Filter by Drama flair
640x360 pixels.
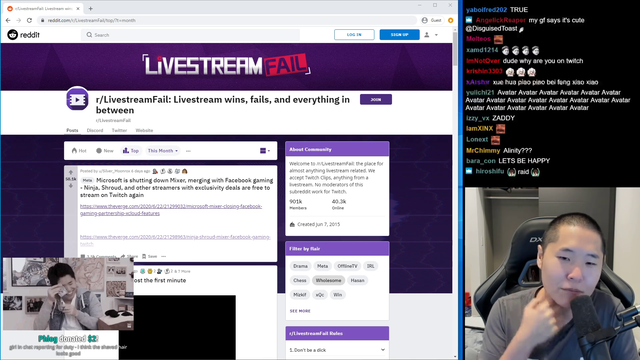point(300,266)
